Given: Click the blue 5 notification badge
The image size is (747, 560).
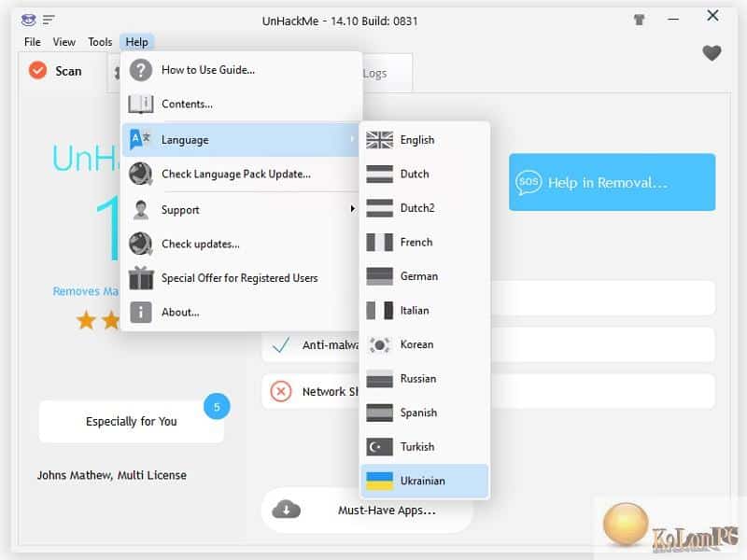Looking at the screenshot, I should [x=217, y=407].
